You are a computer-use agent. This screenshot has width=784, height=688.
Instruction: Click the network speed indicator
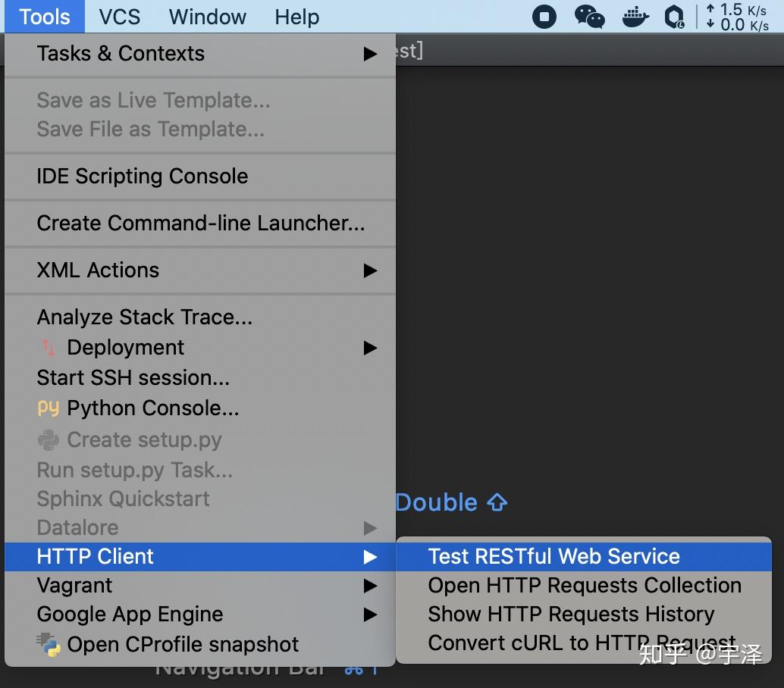(x=736, y=17)
